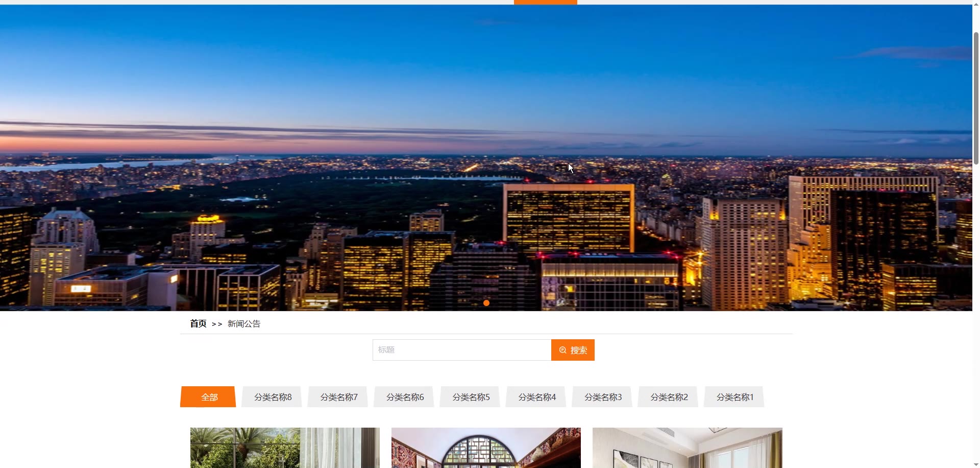Screen dimensions: 980x468
Task: Click the orange 搜索 search button
Action: [x=573, y=350]
